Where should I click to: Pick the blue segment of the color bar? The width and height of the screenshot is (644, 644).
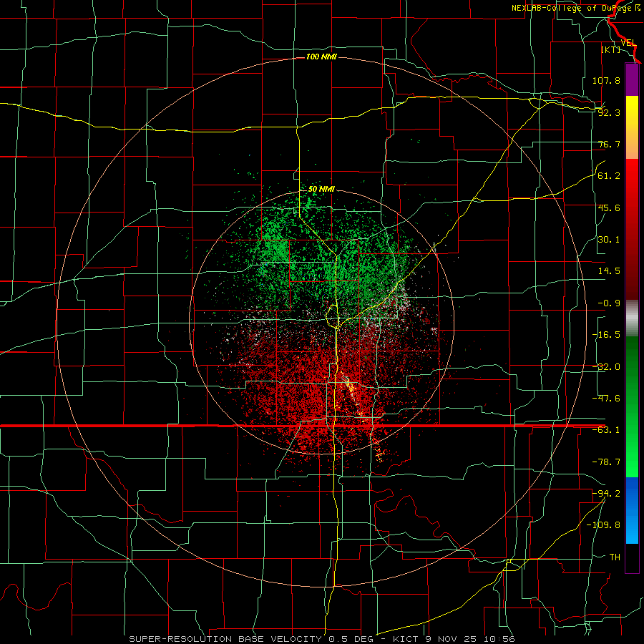tap(632, 510)
